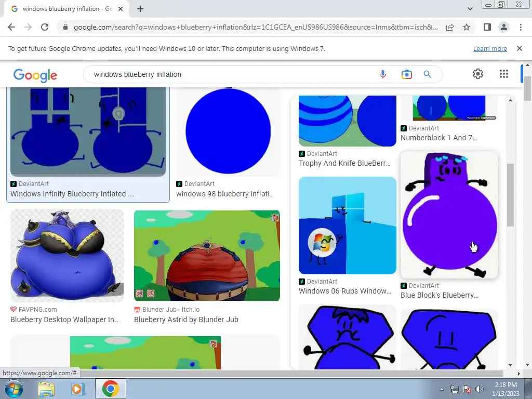Open the network tray icon
Viewport: 532px width, 399px height.
[454, 389]
